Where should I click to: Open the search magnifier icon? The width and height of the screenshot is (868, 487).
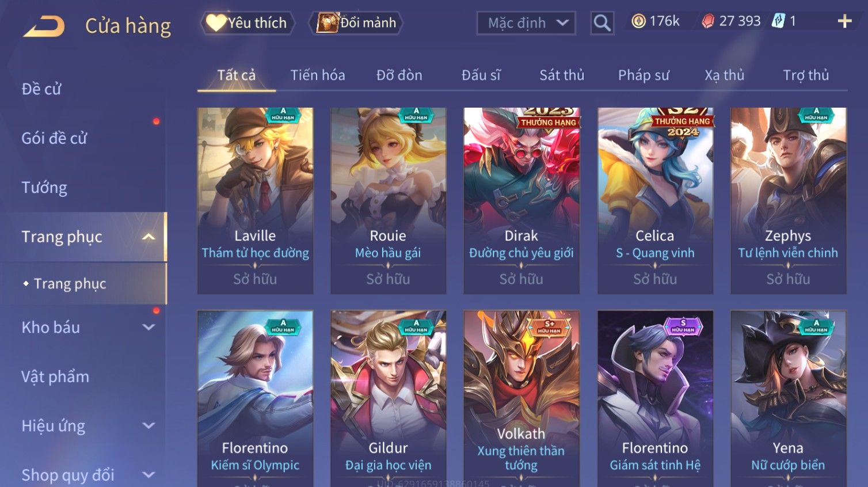[602, 23]
